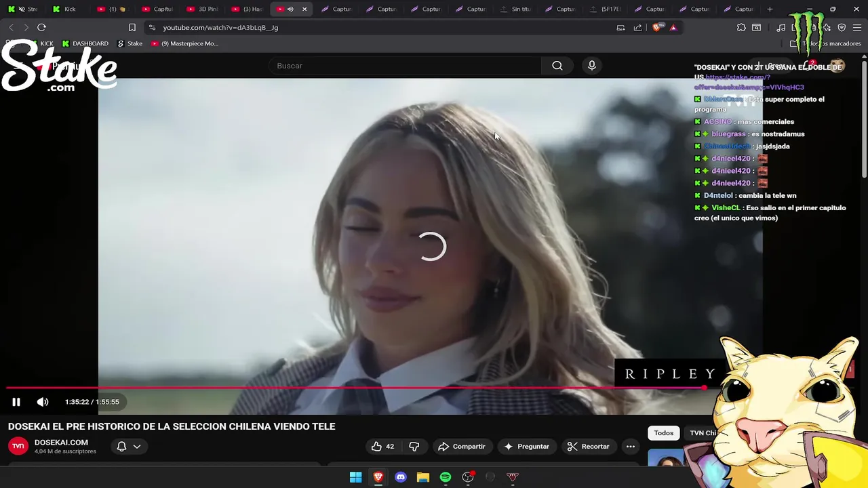Image resolution: width=868 pixels, height=488 pixels.
Task: Open Brave browser from the taskbar
Action: [x=378, y=477]
